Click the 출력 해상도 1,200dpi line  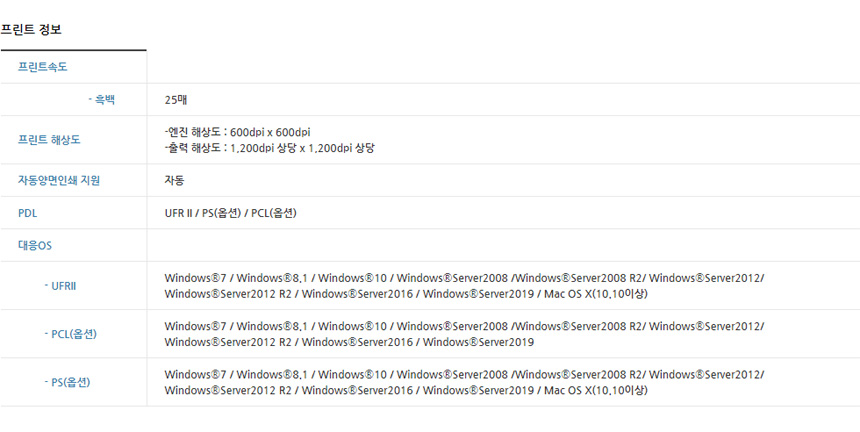269,148
